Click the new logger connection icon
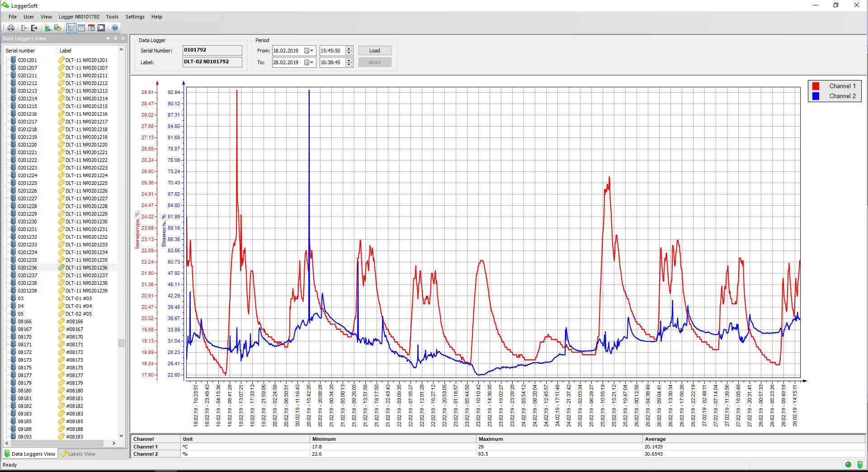 (47, 28)
